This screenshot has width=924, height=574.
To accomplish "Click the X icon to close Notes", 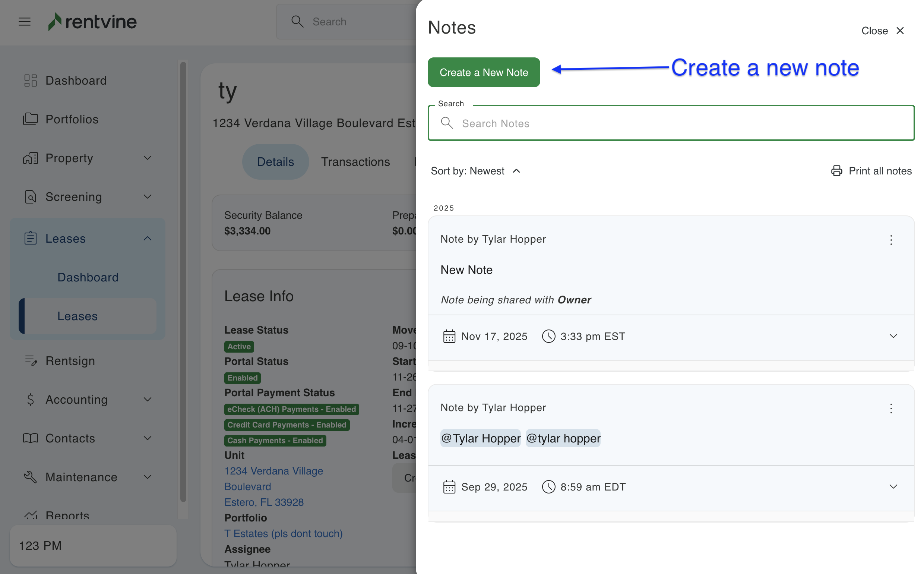I will click(900, 31).
